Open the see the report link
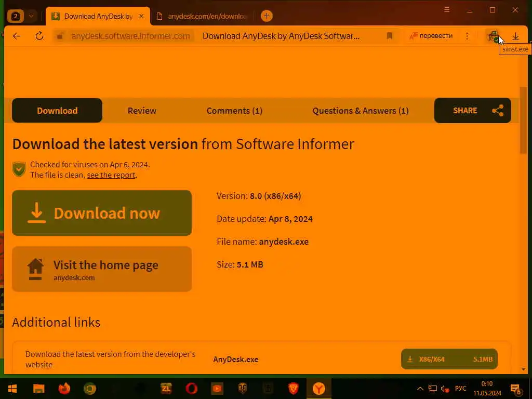 [111, 175]
